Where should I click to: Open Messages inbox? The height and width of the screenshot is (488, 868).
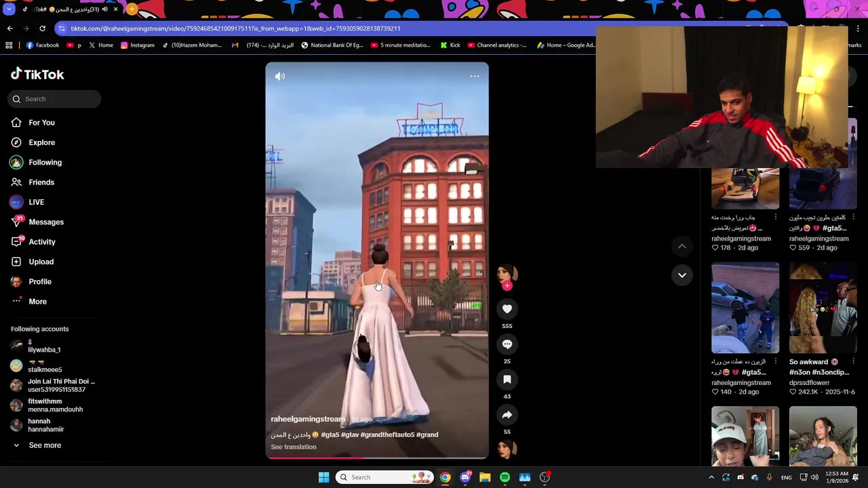(46, 222)
